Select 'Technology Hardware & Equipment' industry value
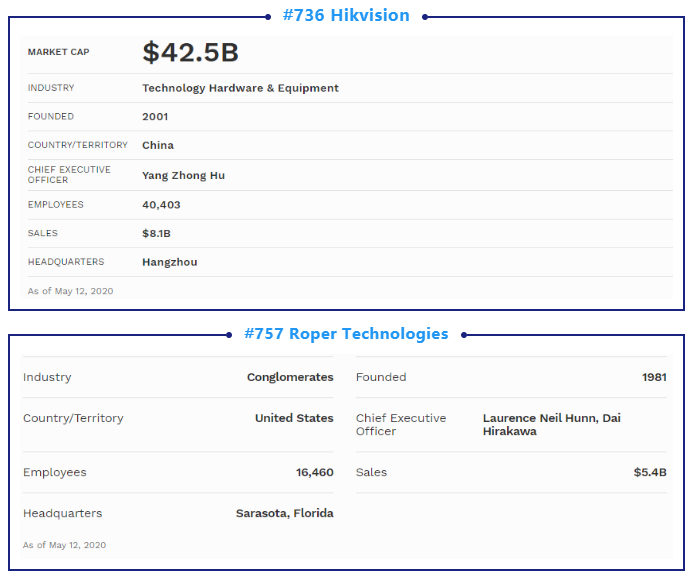This screenshot has height=582, width=697. [x=240, y=88]
